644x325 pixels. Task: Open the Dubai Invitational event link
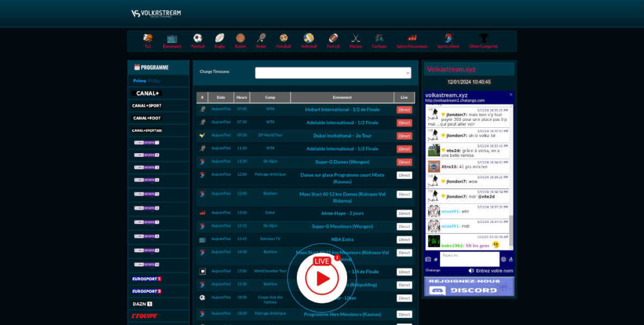point(342,136)
